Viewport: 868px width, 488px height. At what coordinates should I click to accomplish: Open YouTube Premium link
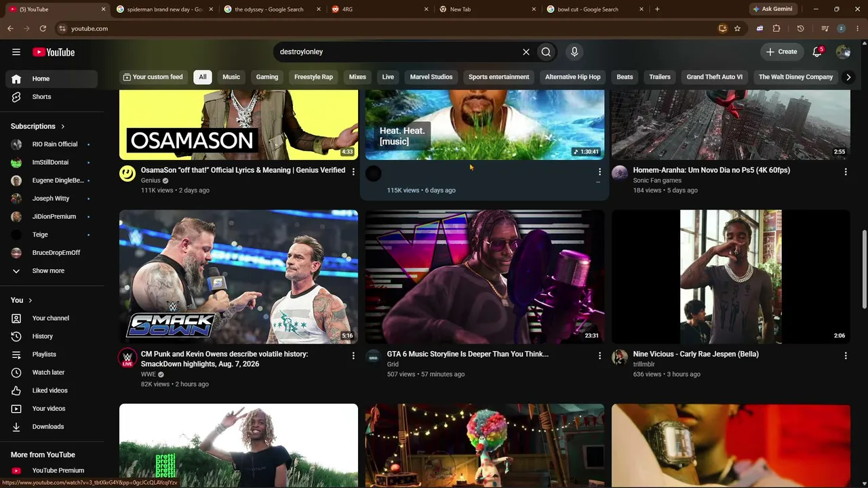[52, 470]
